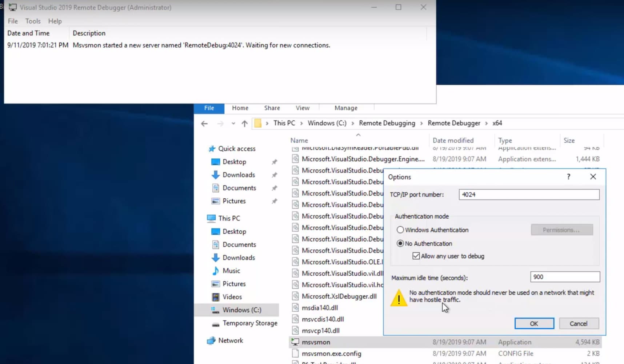Click the Permissions button
624x364 pixels.
[561, 230]
